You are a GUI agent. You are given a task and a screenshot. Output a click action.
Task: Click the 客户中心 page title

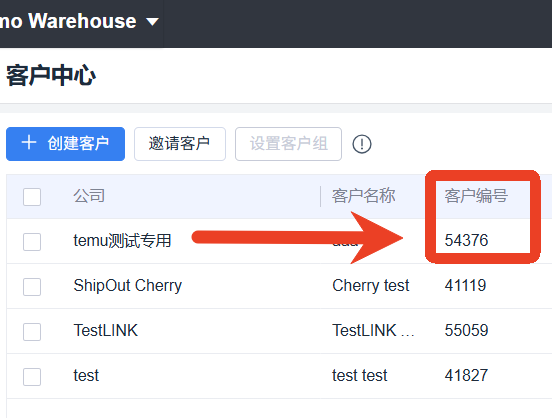pos(51,76)
